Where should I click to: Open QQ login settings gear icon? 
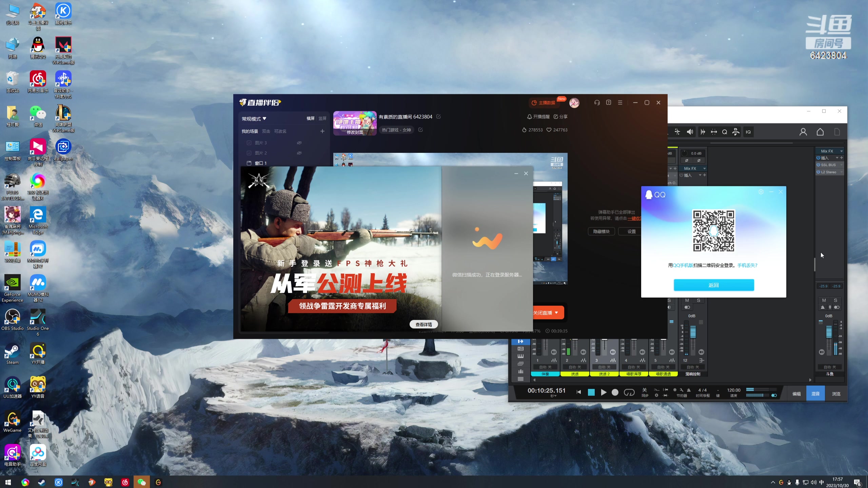761,192
